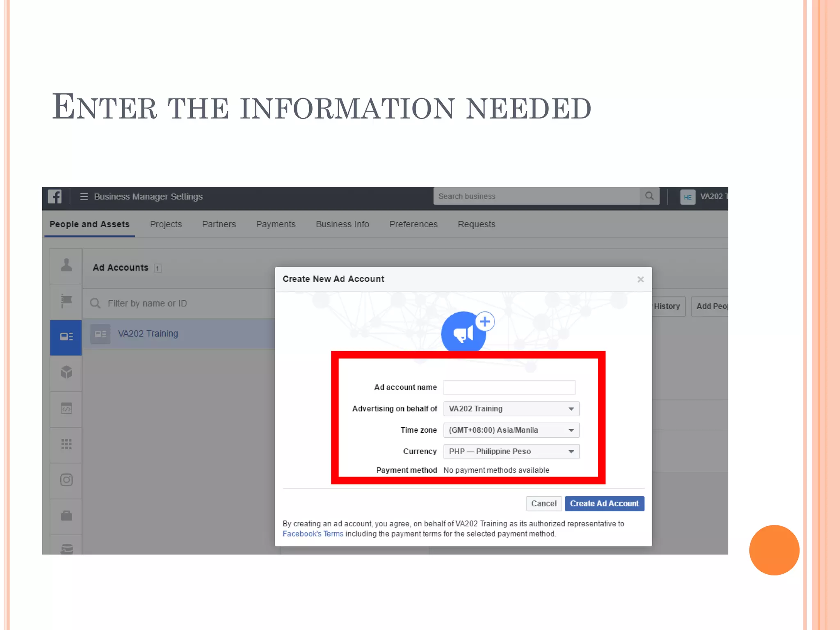
Task: Switch to the Requests tab
Action: point(477,224)
